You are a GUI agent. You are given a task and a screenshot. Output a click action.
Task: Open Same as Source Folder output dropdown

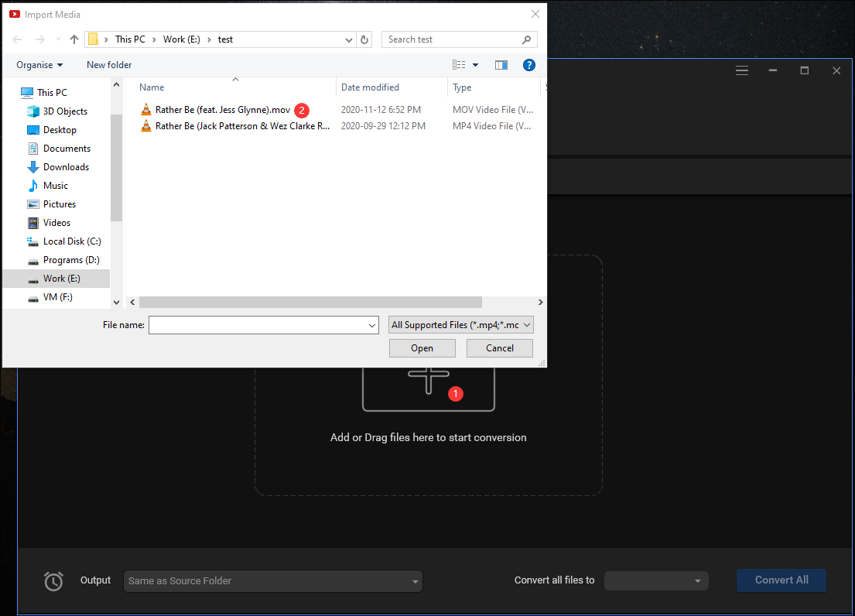tap(273, 581)
